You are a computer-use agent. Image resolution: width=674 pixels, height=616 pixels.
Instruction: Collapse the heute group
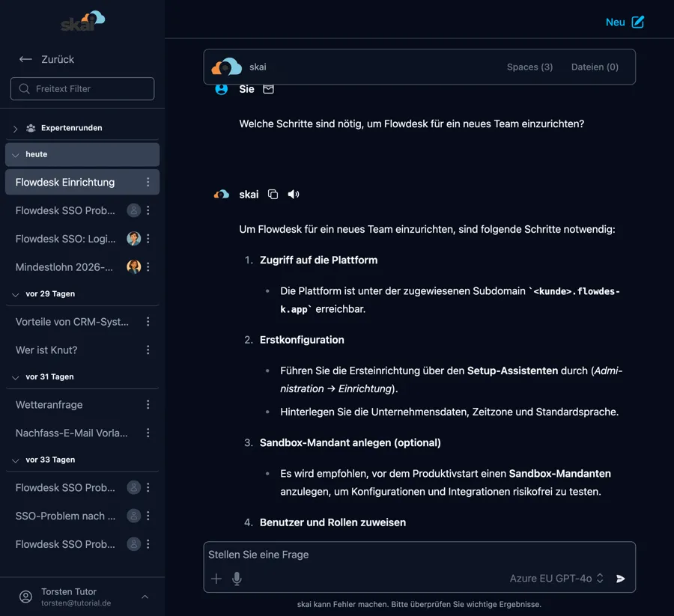point(16,155)
